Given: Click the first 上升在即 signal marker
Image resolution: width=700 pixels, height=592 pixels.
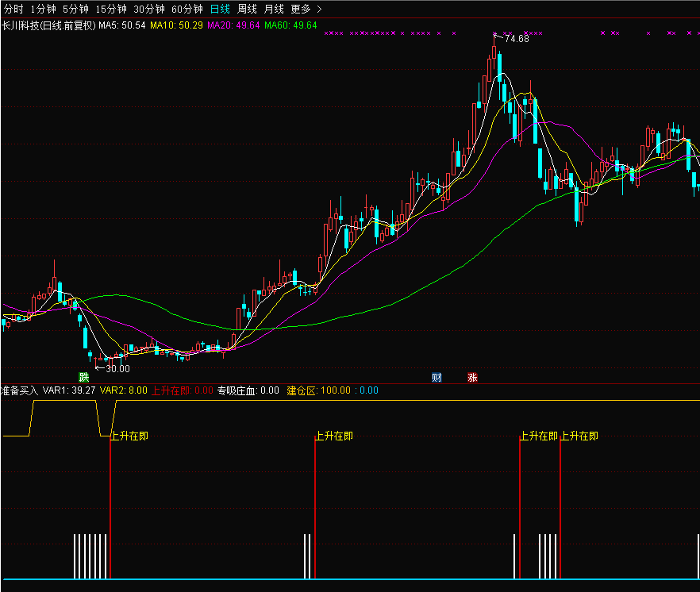Looking at the screenshot, I should tap(129, 436).
